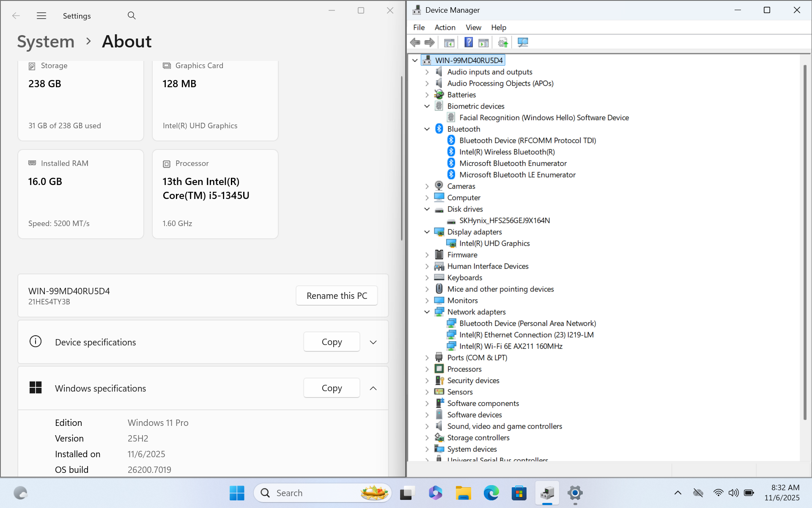Open Microsoft Store from the taskbar
The height and width of the screenshot is (508, 812).
coord(519,493)
